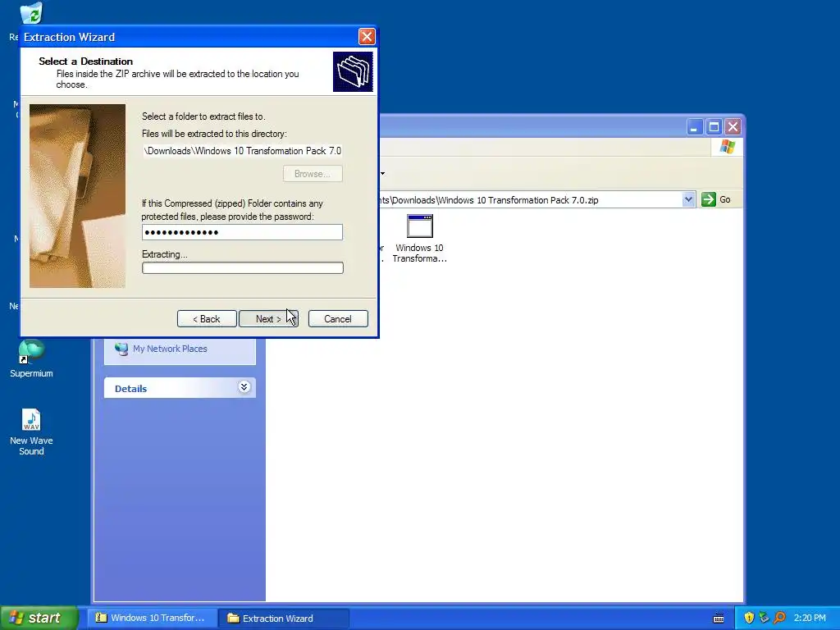Click the folders icon in wizard header
The width and height of the screenshot is (840, 630).
click(x=353, y=72)
